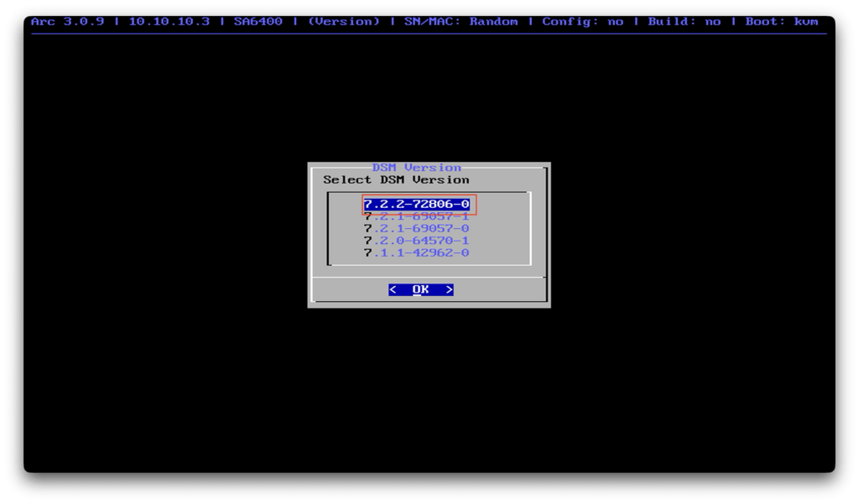Choose DSM version 7.1.1-42962-0
Viewport: 859px width, 504px height.
(x=417, y=252)
